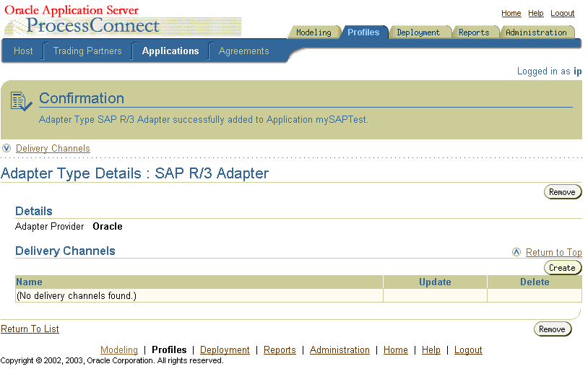
Task: Click the footer Home link
Action: (395, 350)
